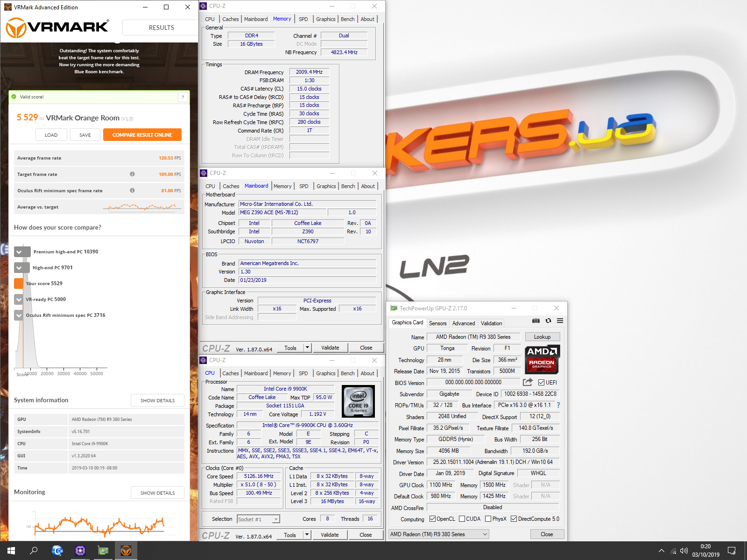Click the taskbar clock showing 0:20
The image size is (747, 560).
point(705,551)
